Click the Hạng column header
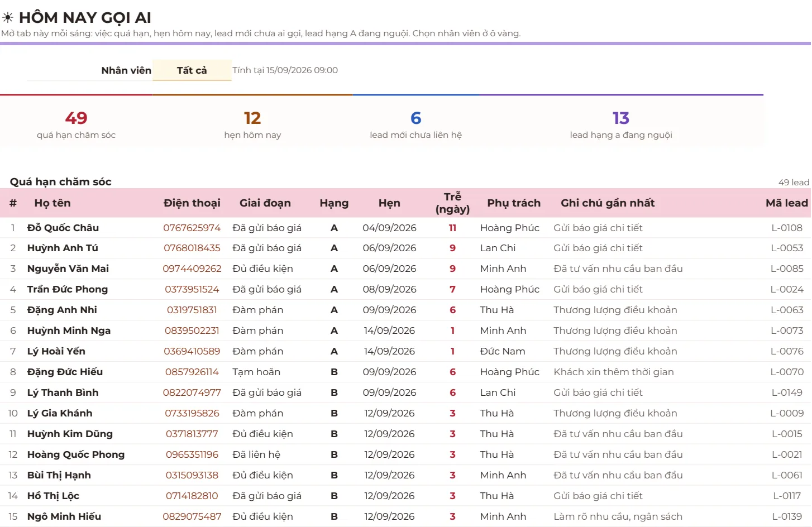Image resolution: width=812 pixels, height=527 pixels. (334, 203)
